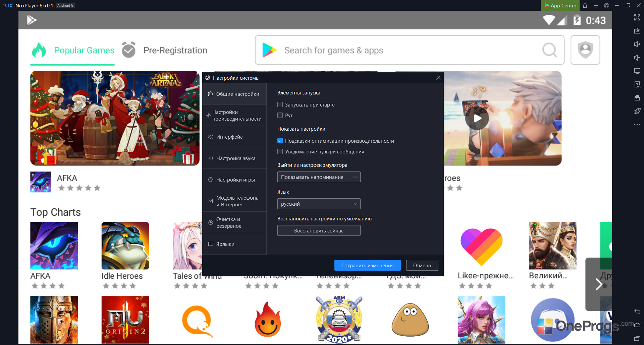Open the App Center button
Image resolution: width=644 pixels, height=345 pixels.
click(560, 5)
